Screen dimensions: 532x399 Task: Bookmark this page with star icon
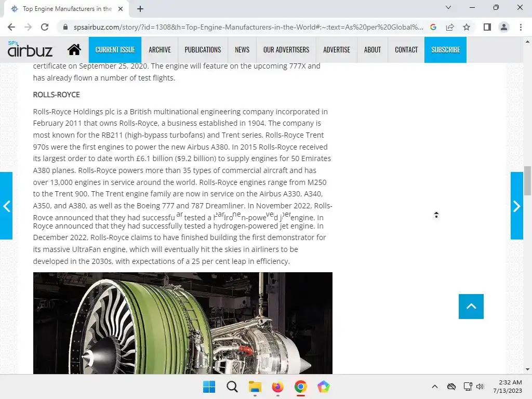[x=467, y=27]
